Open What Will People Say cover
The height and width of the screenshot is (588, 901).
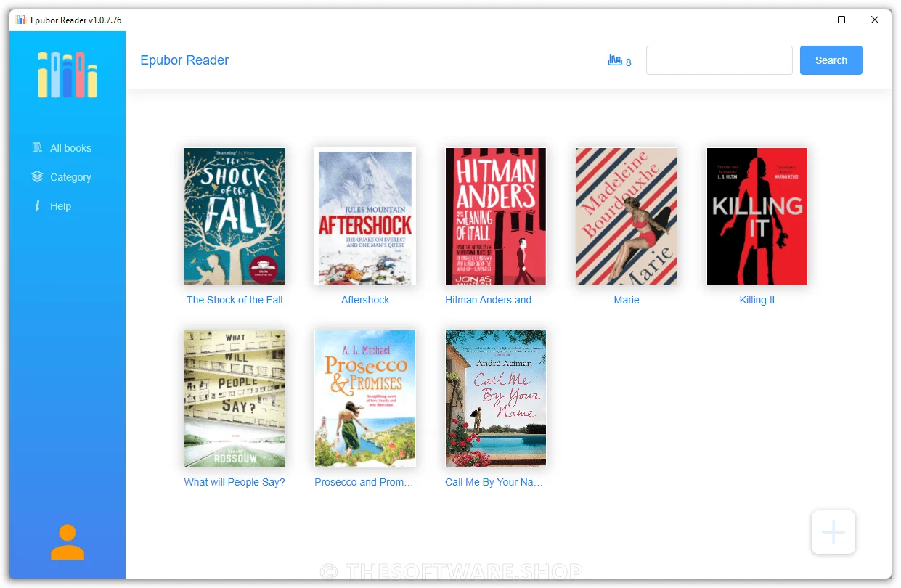[x=235, y=399]
